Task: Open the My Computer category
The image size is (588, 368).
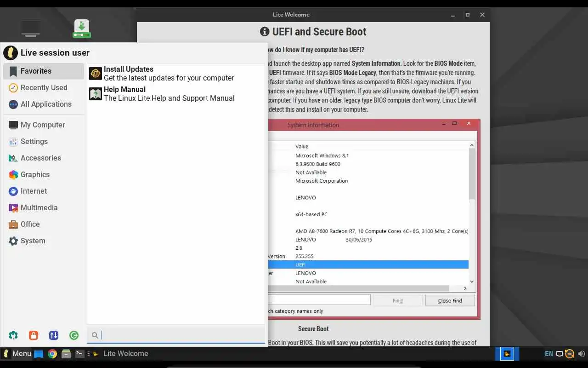Action: [44, 125]
